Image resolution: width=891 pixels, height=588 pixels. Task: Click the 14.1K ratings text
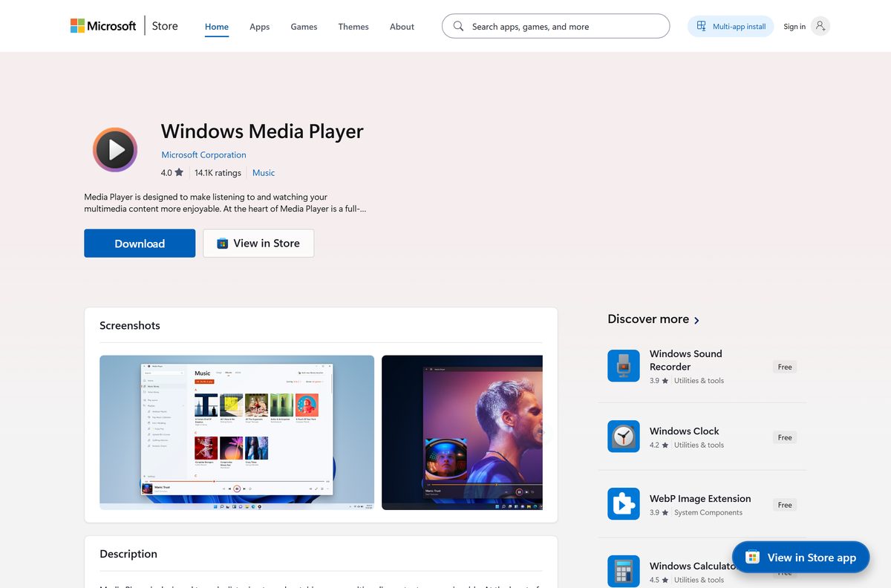(x=218, y=173)
